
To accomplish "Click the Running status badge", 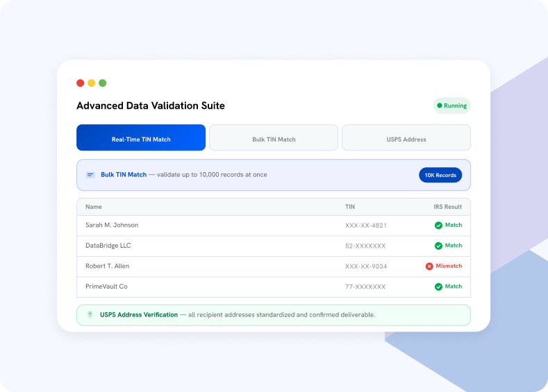I will 452,105.
